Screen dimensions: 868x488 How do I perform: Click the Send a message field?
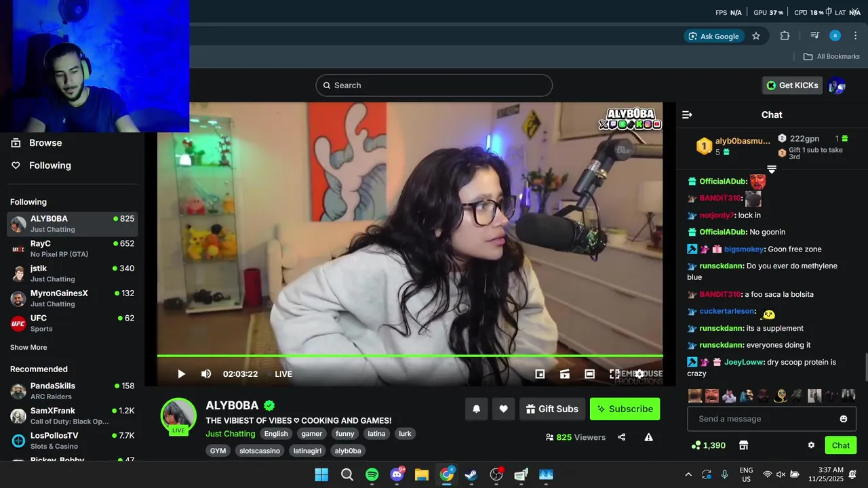click(772, 419)
